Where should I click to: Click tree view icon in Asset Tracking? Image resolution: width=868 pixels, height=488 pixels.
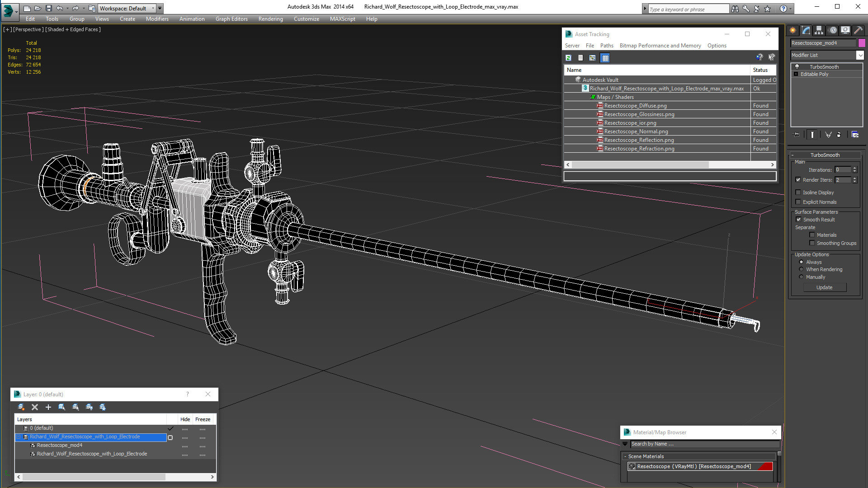593,58
